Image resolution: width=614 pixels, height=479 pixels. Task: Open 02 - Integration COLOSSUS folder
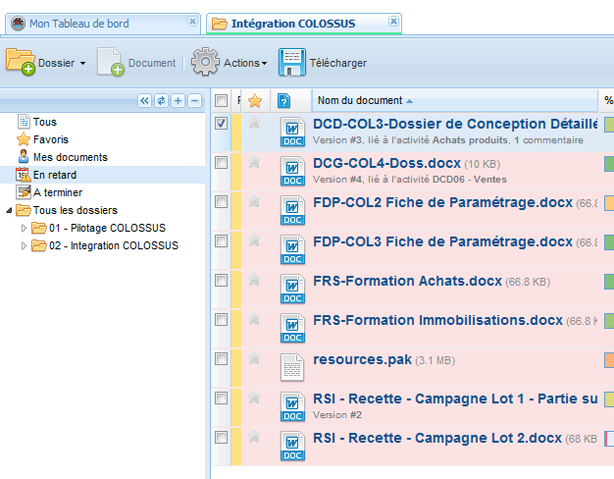[114, 246]
